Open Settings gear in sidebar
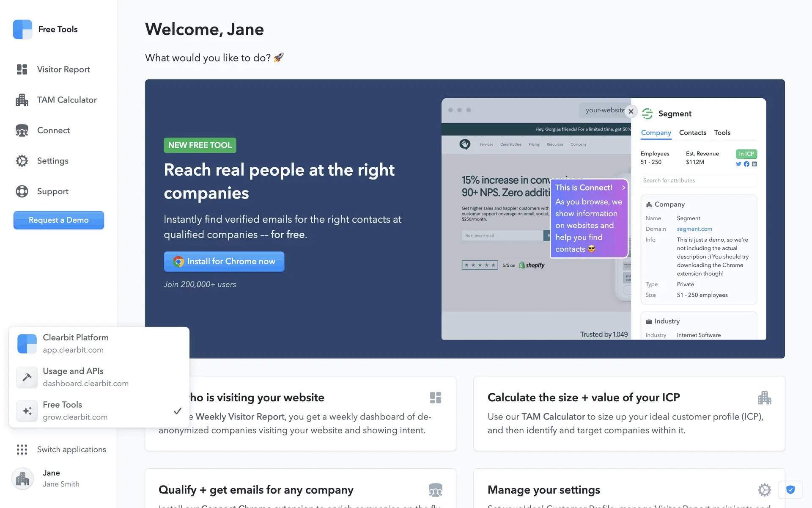 tap(22, 161)
